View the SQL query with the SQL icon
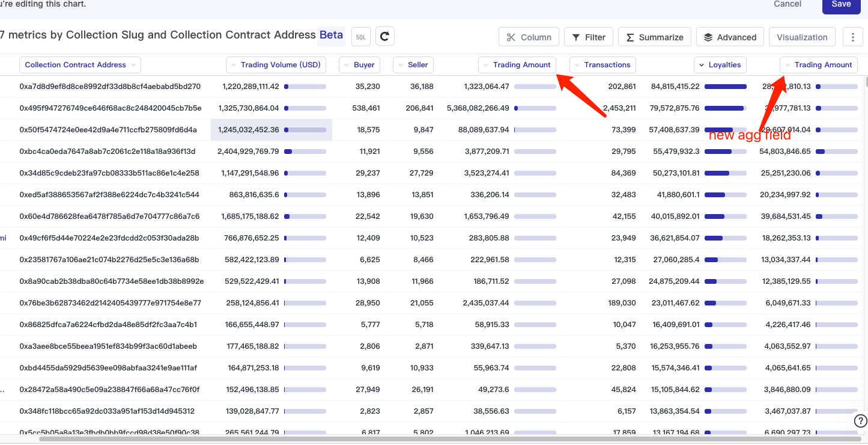Image resolution: width=868 pixels, height=445 pixels. click(x=360, y=36)
